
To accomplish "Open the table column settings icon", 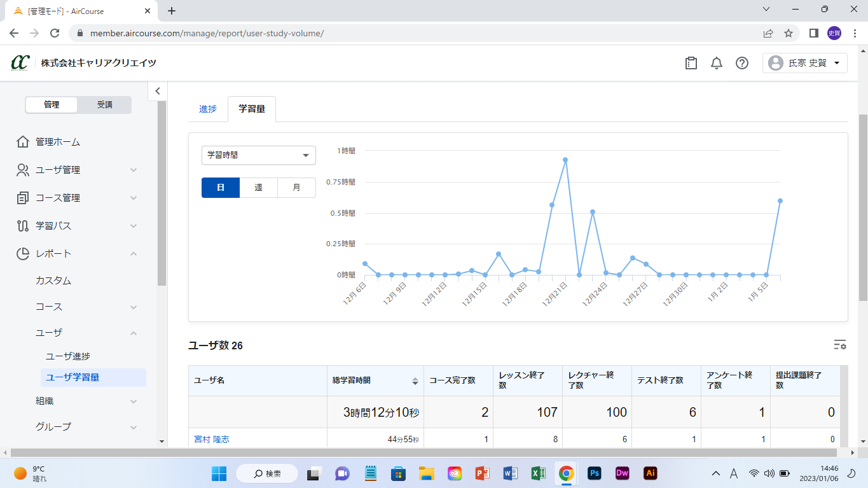I will point(840,345).
